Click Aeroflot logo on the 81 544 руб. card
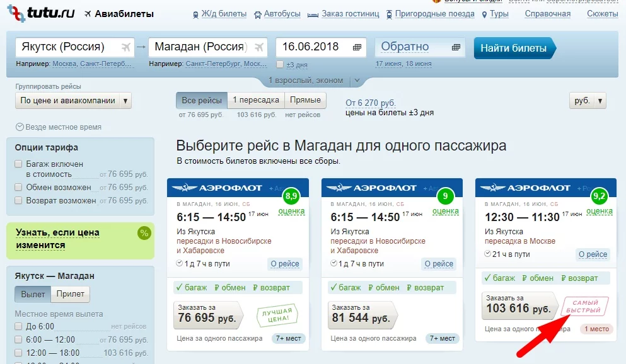The height and width of the screenshot is (364, 626). click(371, 188)
